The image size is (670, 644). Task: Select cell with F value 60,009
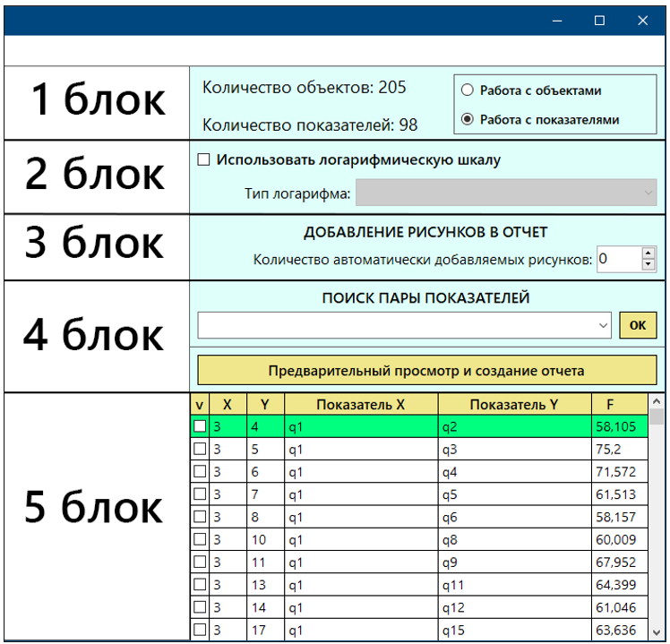620,540
